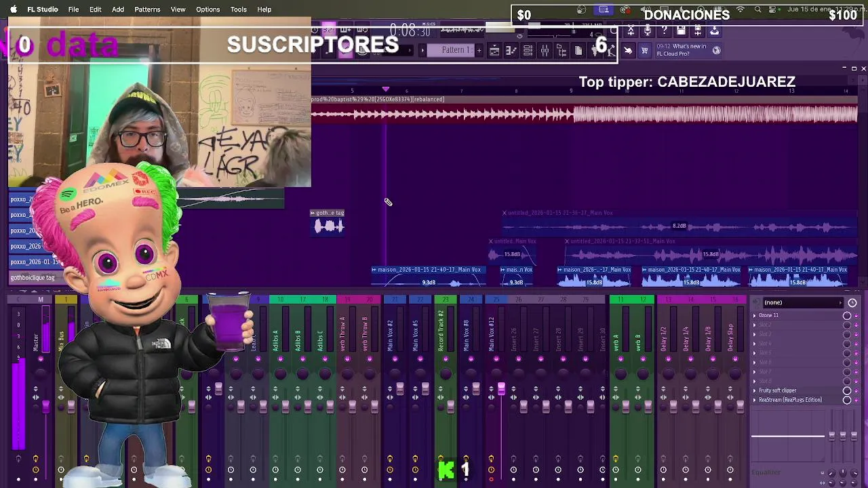Open the Slot 2 arrow menu
Image resolution: width=868 pixels, height=488 pixels.
[x=754, y=325]
